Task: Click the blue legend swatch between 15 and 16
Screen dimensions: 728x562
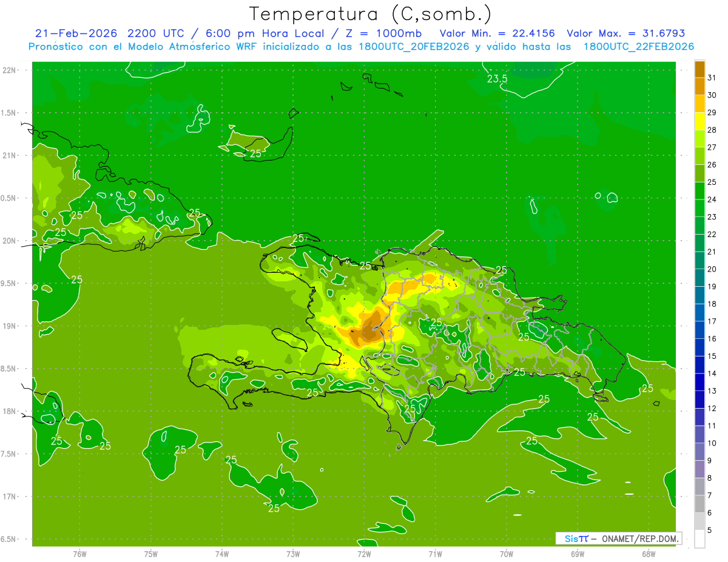Action: click(x=699, y=347)
